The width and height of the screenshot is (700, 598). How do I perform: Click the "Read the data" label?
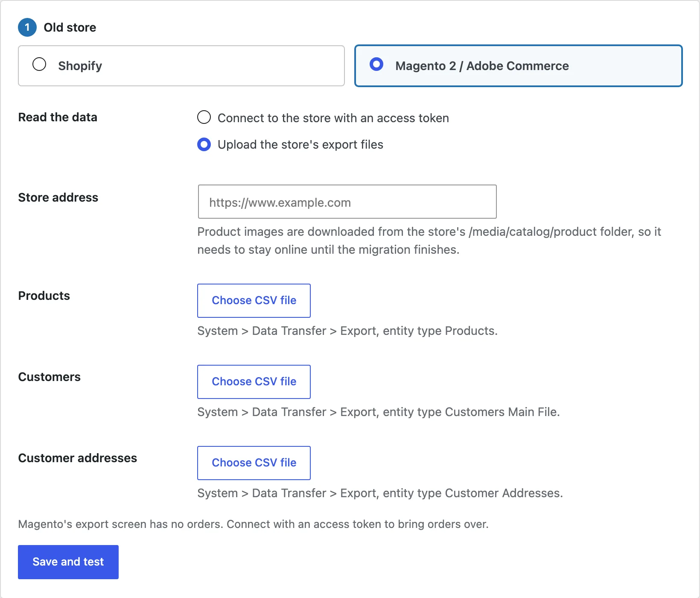click(x=58, y=117)
